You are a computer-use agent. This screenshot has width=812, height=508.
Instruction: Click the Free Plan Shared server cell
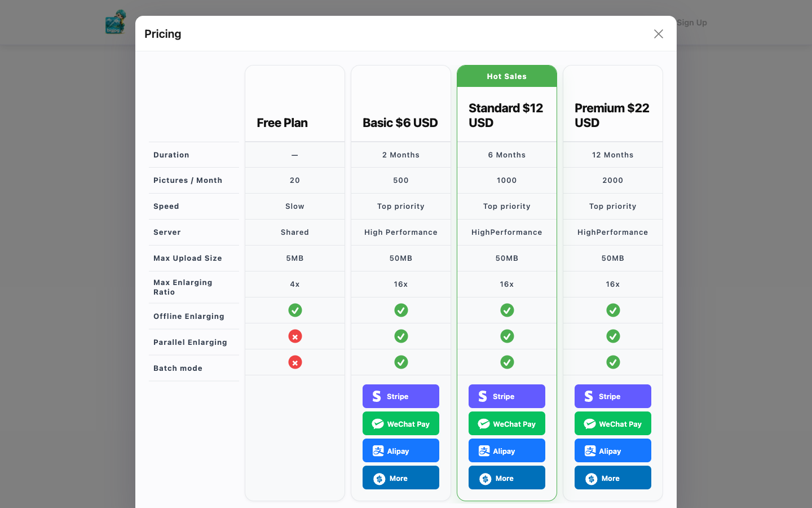295,233
